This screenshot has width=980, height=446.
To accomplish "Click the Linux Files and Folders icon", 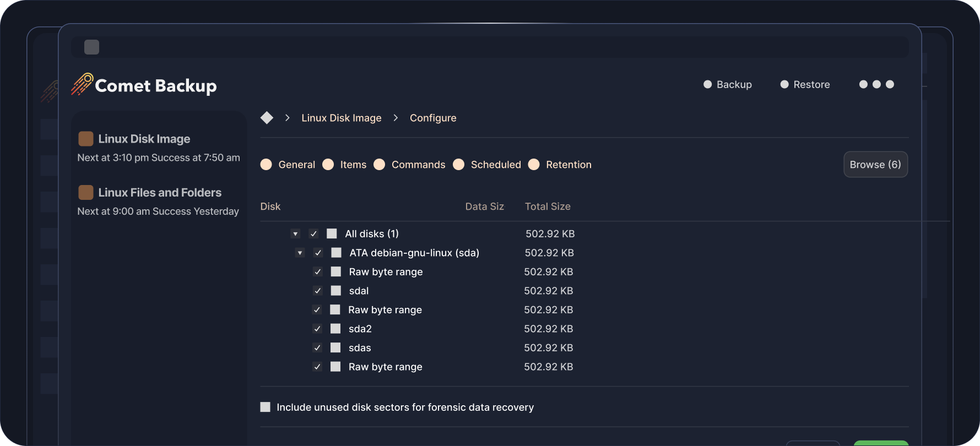I will [85, 193].
